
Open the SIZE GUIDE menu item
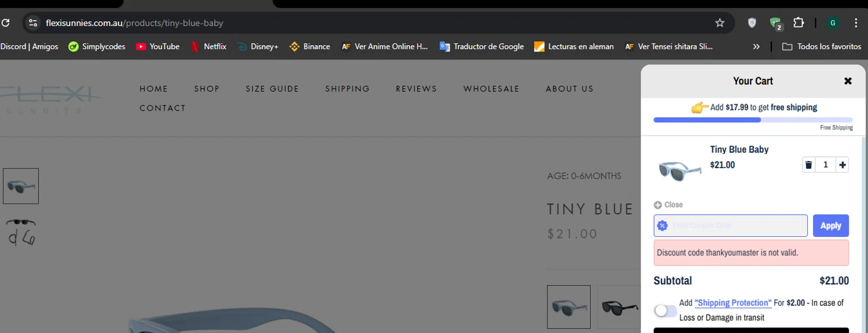click(272, 89)
